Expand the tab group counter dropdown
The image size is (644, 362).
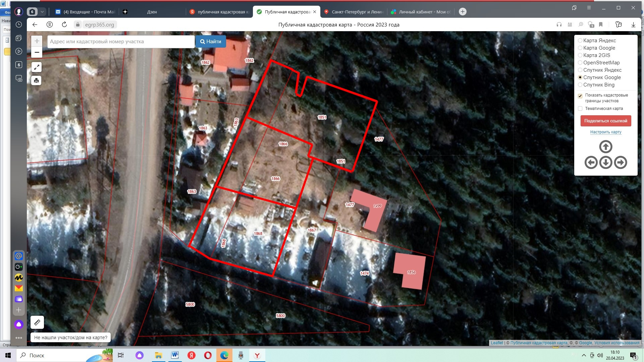42,12
